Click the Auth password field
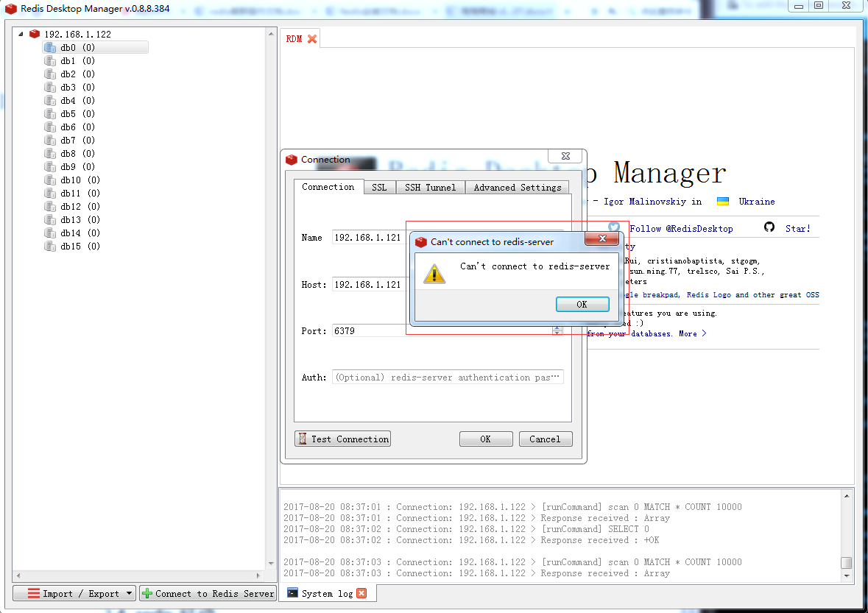 (448, 377)
